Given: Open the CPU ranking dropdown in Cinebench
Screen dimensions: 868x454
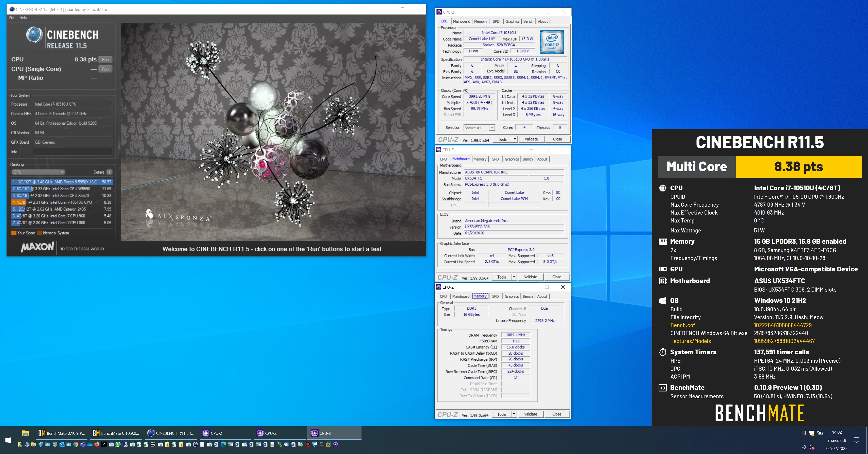Looking at the screenshot, I should (x=38, y=172).
